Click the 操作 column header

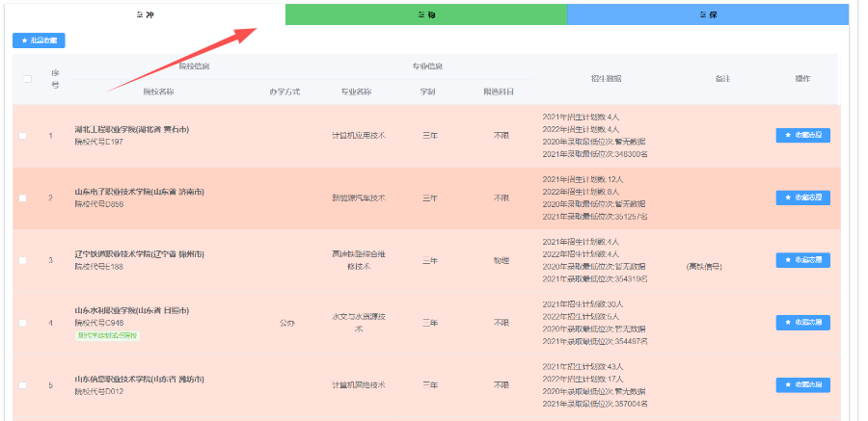coord(802,79)
